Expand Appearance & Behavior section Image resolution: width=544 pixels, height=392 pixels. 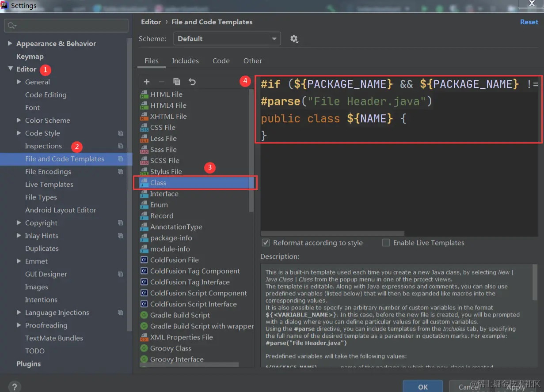coord(10,44)
